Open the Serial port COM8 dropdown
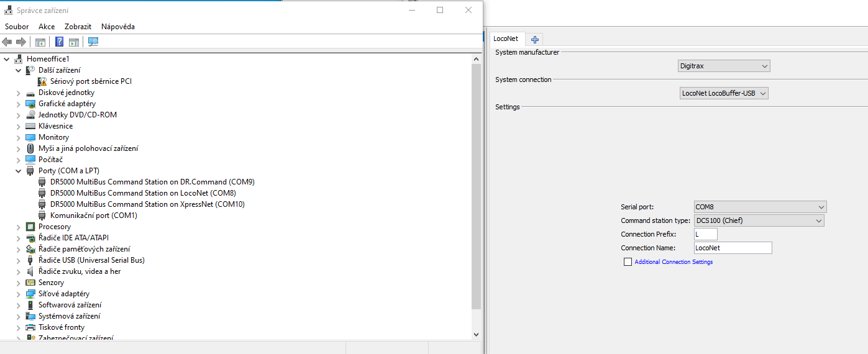 pyautogui.click(x=760, y=207)
